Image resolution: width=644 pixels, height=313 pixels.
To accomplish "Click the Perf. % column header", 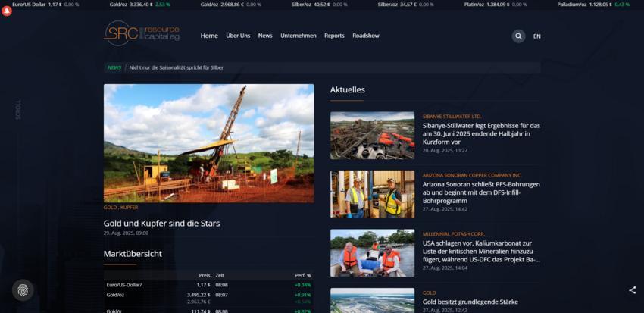I will [x=303, y=276].
